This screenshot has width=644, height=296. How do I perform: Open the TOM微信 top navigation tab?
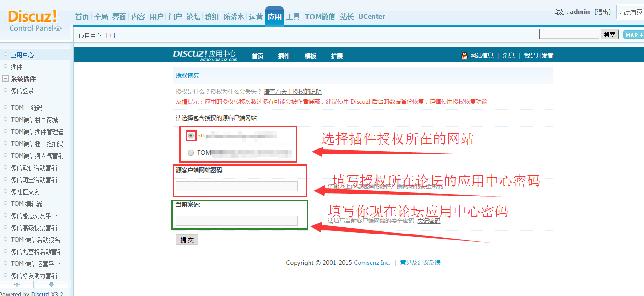[x=320, y=17]
